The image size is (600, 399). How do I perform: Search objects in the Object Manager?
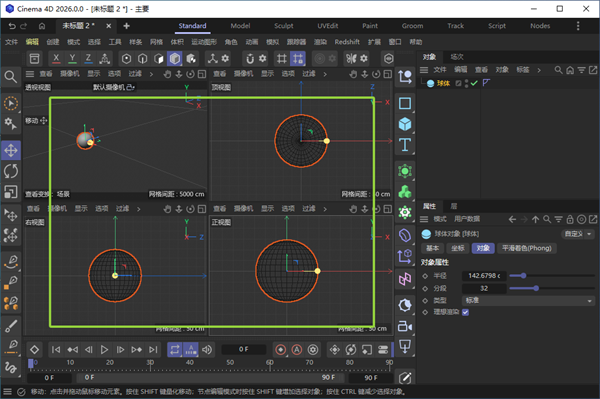pyautogui.click(x=558, y=70)
